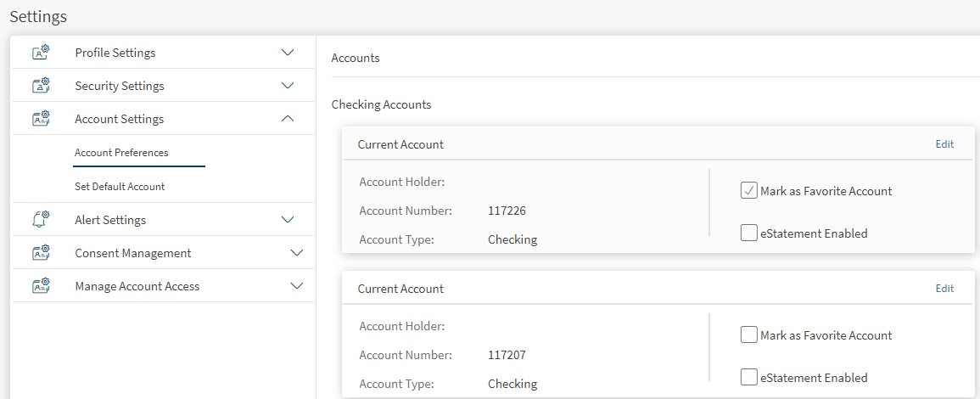Enable eStatement for account 117207
The width and height of the screenshot is (980, 399).
[x=748, y=377]
